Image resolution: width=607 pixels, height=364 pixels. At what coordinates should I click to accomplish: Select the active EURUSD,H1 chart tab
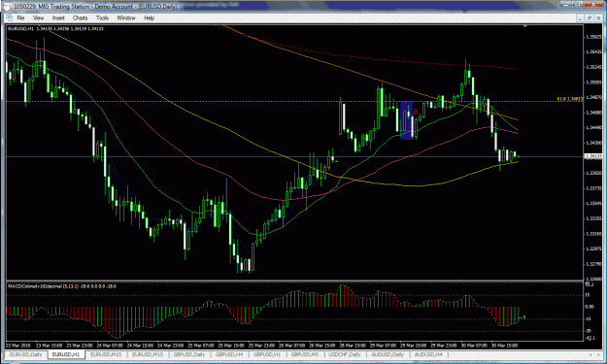click(x=66, y=354)
